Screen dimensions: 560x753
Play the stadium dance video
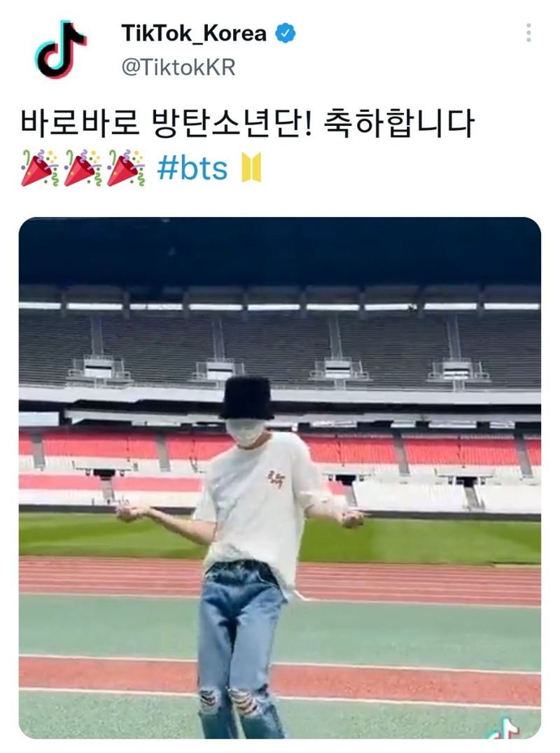[x=280, y=478]
